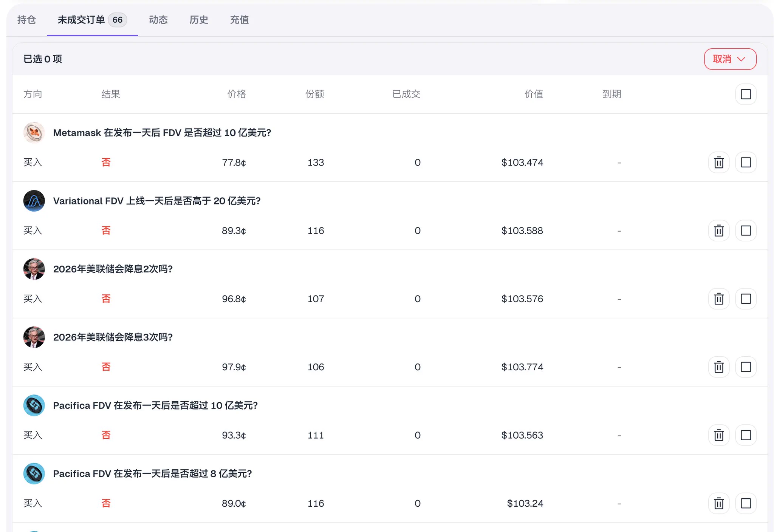Delete the Variational FDV order with trash icon
The width and height of the screenshot is (774, 532).
tap(718, 230)
